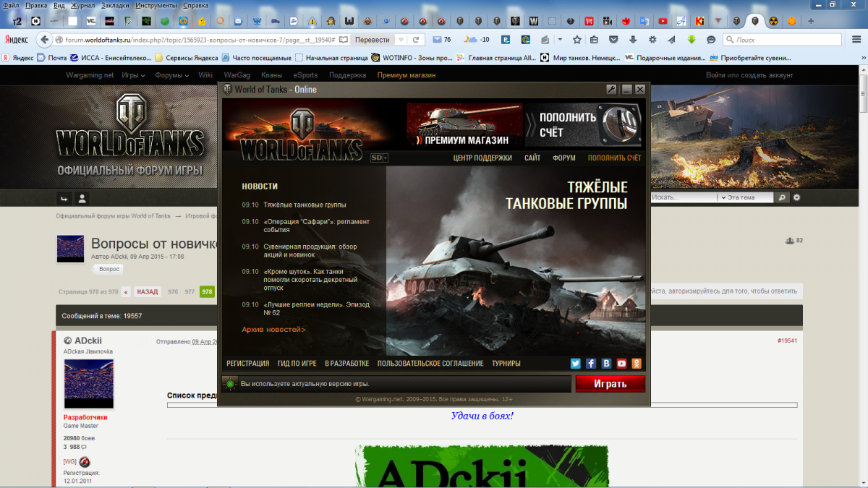Open the YouTube social link icon
The height and width of the screenshot is (488, 868).
point(621,364)
